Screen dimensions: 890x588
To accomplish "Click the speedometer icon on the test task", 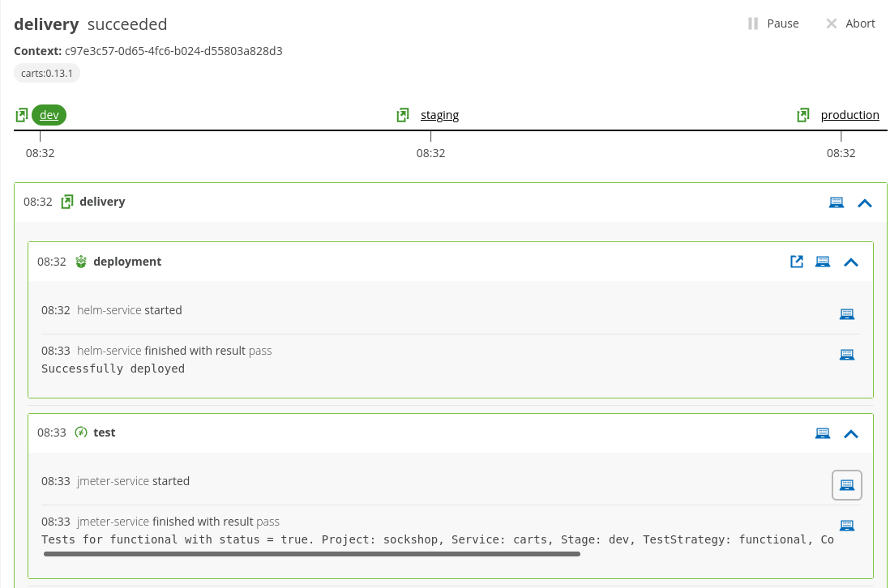I will click(80, 432).
